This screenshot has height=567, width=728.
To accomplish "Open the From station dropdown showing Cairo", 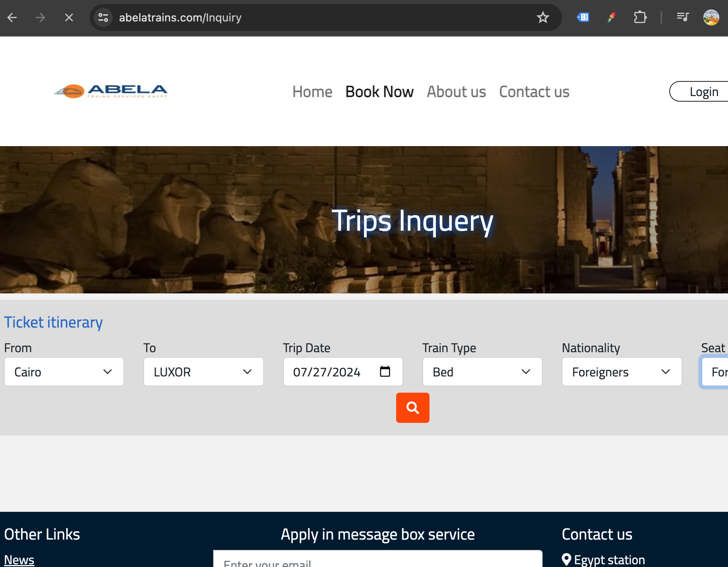I will (64, 372).
